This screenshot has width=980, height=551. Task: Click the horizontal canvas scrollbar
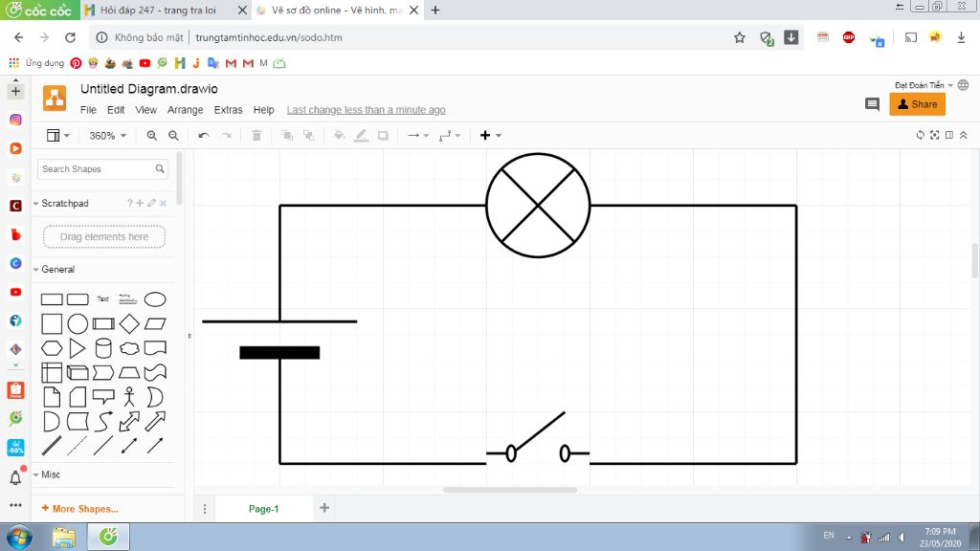pos(510,490)
